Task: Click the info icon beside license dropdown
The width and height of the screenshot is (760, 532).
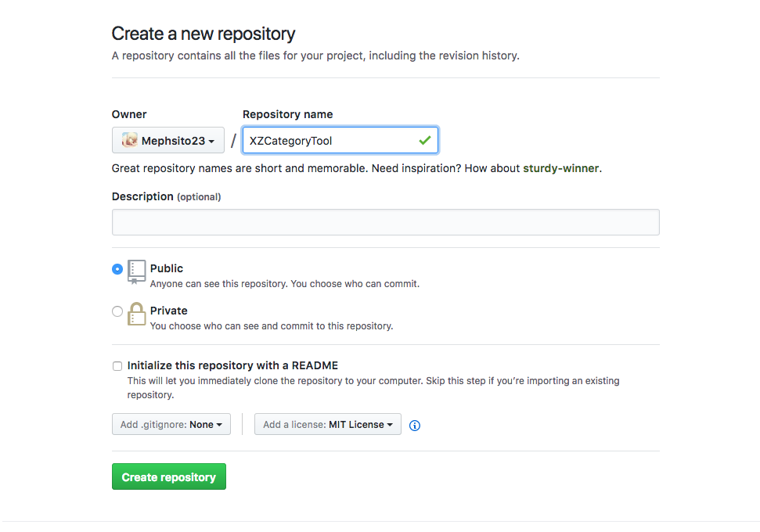Action: (x=415, y=426)
